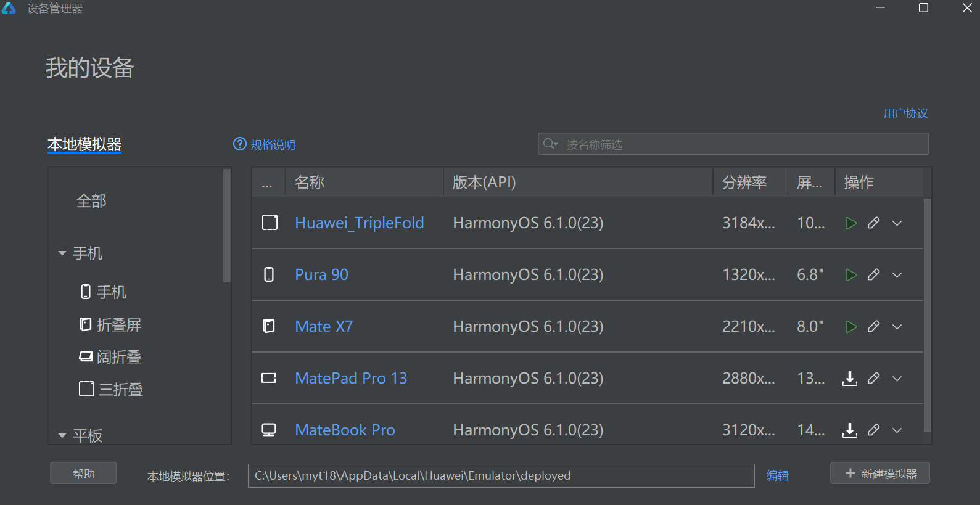Screen dimensions: 980x505
Task: Click the 2210x... resolution cell
Action: click(749, 326)
